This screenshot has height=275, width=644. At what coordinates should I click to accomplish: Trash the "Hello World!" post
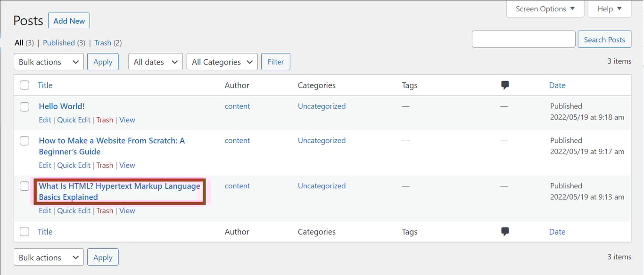(105, 120)
